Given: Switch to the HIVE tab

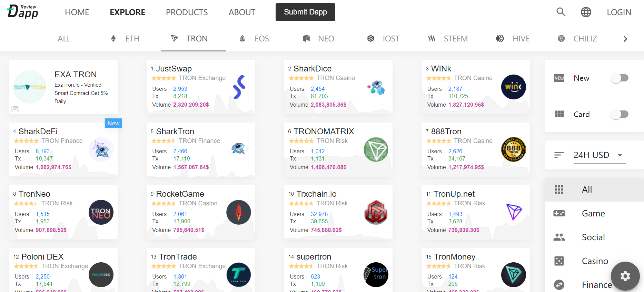Looking at the screenshot, I should pos(513,39).
